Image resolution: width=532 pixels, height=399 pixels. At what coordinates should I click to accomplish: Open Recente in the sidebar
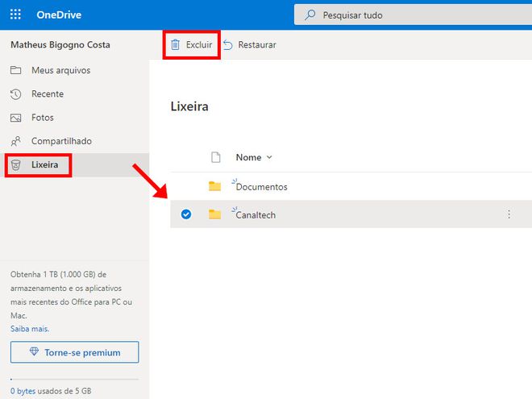coord(75,94)
